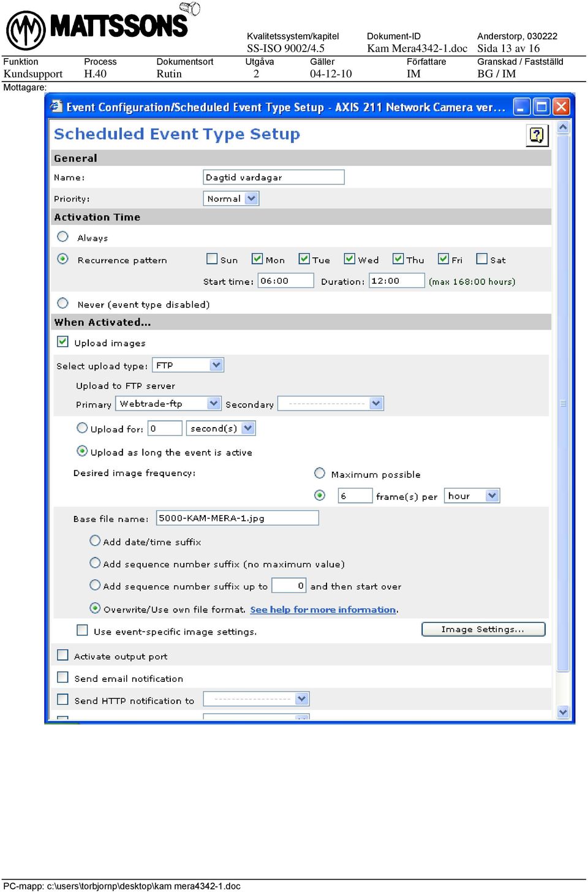Select the Recurrence pattern option
This screenshot has height=892, width=588.
(x=62, y=259)
